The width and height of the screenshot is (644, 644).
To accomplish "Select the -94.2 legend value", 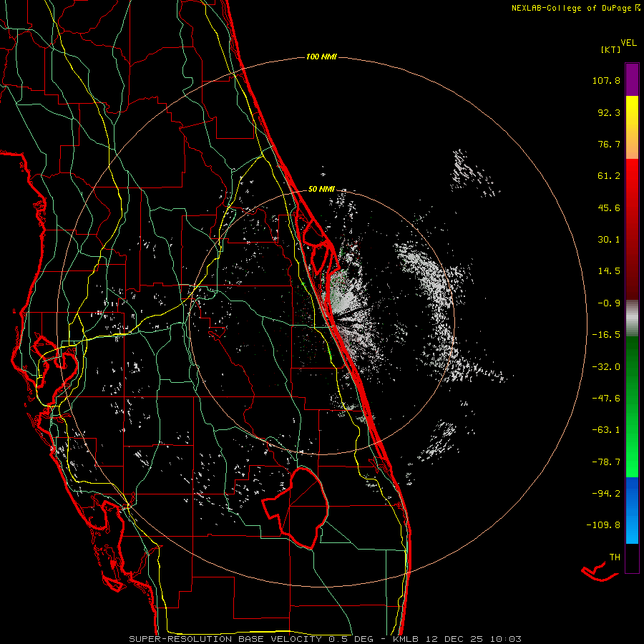I will coord(606,493).
